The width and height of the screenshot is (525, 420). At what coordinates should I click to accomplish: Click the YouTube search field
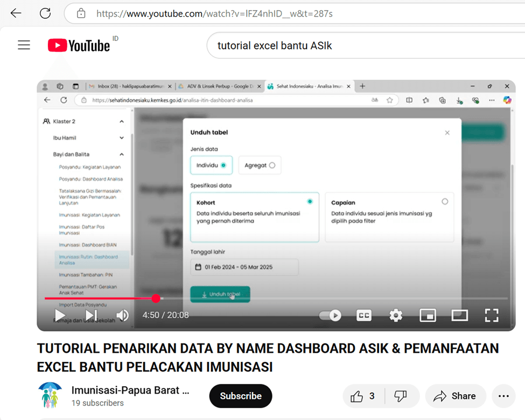[365, 46]
